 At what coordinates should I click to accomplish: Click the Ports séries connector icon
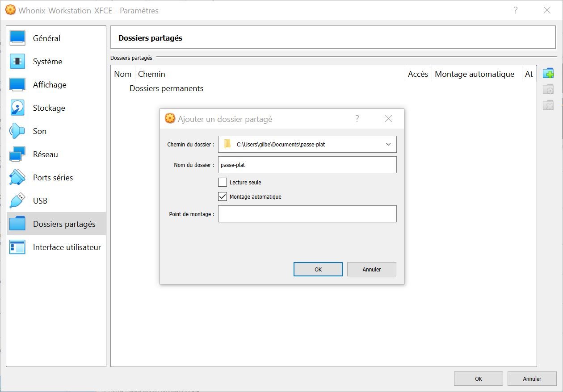point(17,178)
